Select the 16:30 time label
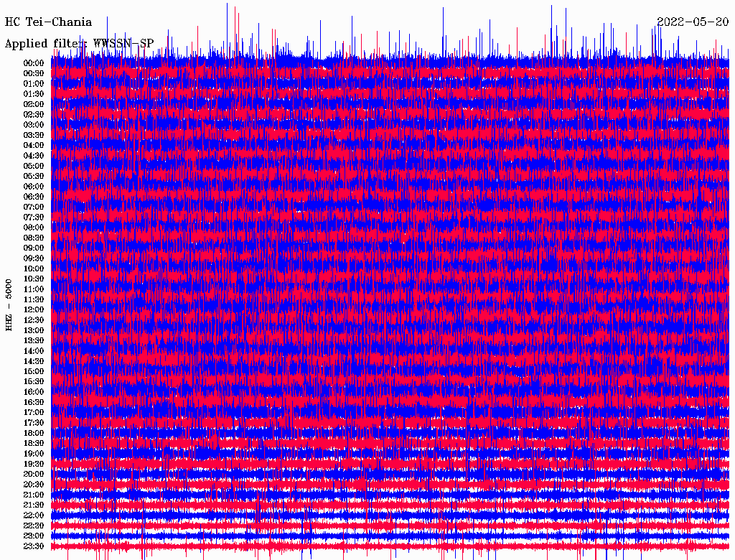 pyautogui.click(x=34, y=403)
